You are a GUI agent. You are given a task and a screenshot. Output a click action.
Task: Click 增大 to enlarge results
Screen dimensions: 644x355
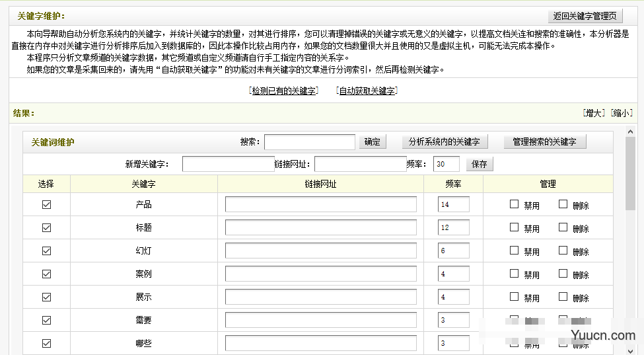[594, 113]
